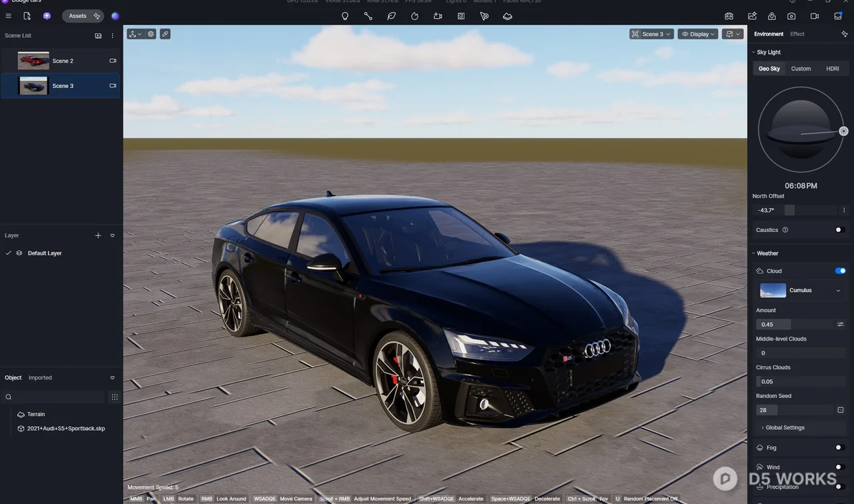Click the add scene icon in Scene List

(x=98, y=36)
